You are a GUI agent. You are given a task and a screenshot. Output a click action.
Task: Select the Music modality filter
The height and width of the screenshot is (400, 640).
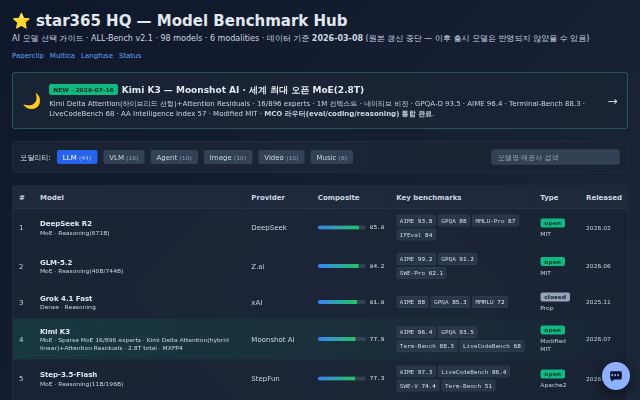click(331, 157)
